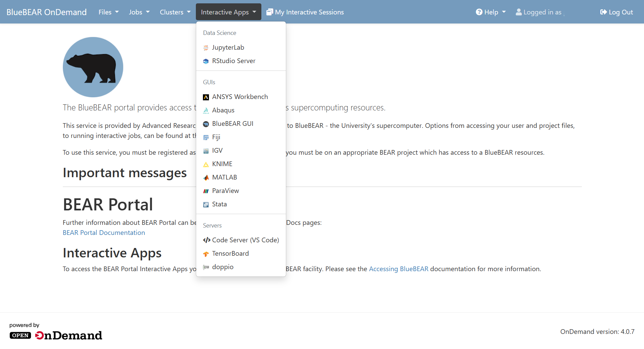This screenshot has height=349, width=644.
Task: Select Abaqus from the GUIs list
Action: click(x=223, y=110)
